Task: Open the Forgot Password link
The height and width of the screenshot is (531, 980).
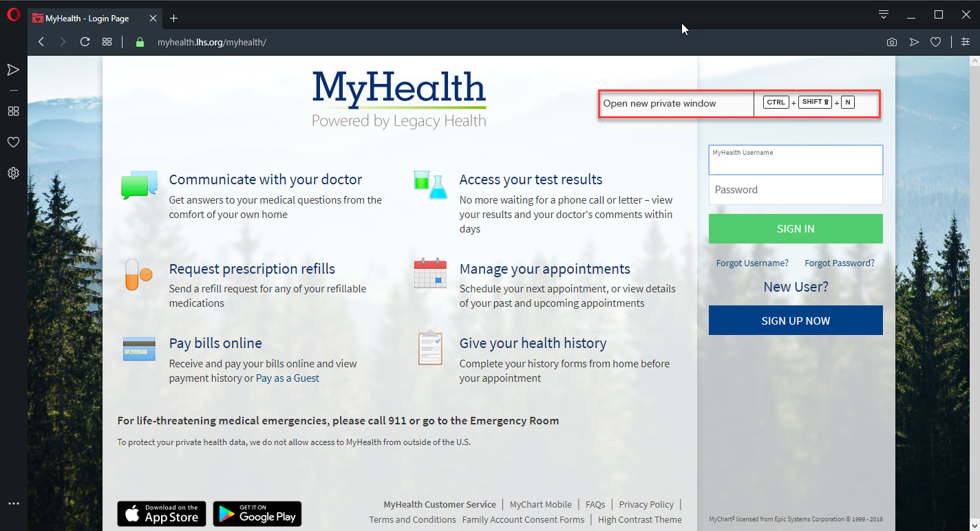Action: (839, 263)
